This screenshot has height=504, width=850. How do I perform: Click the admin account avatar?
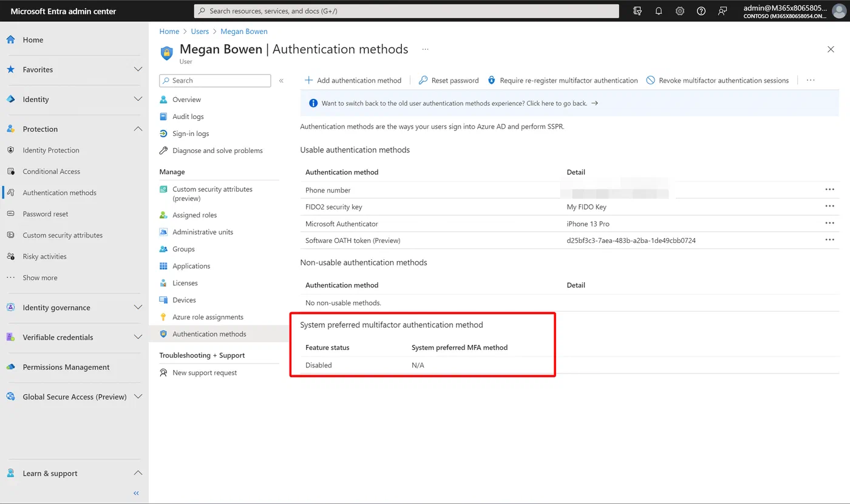pyautogui.click(x=838, y=11)
